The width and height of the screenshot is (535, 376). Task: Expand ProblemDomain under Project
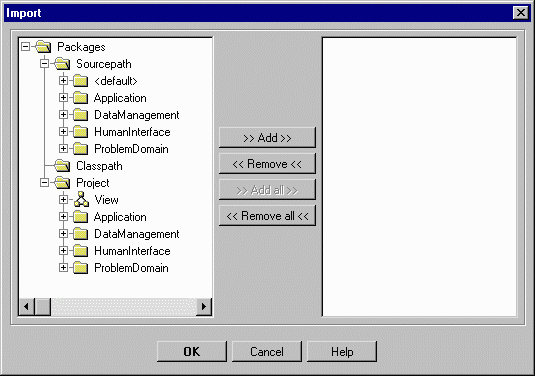coord(63,268)
